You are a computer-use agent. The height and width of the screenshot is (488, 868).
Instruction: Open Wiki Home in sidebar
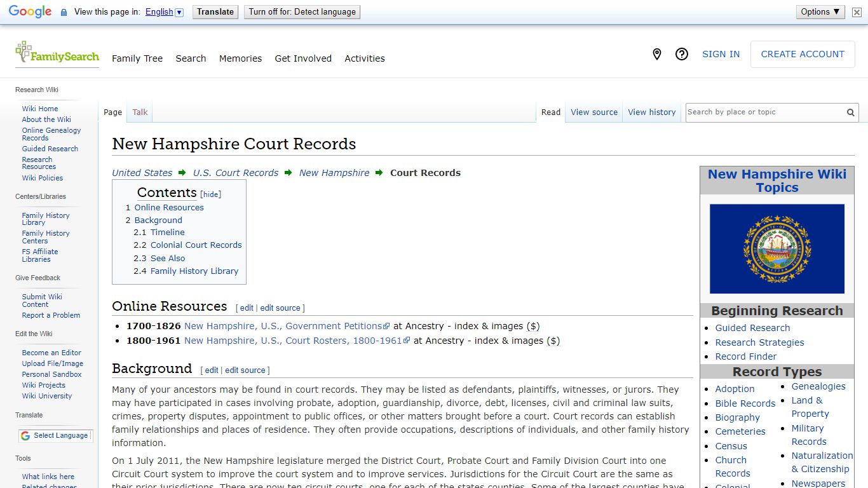tap(40, 109)
